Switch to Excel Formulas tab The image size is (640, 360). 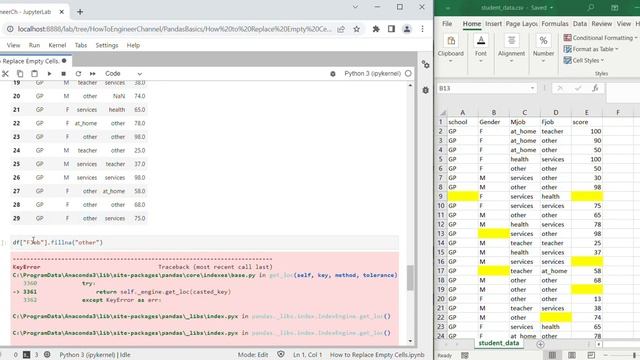click(x=555, y=24)
